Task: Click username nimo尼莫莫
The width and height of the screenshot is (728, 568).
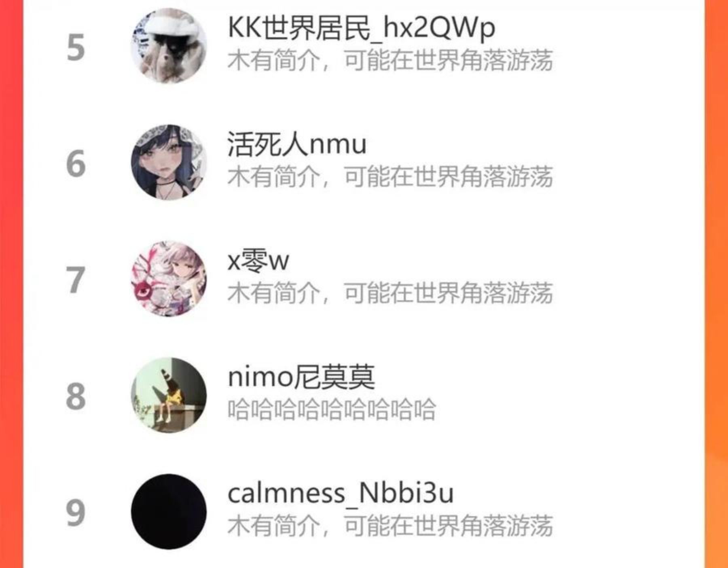Action: [x=301, y=377]
